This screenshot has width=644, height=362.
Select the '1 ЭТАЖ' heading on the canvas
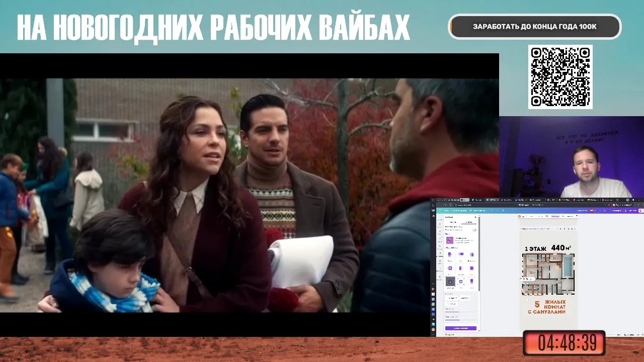(x=535, y=248)
